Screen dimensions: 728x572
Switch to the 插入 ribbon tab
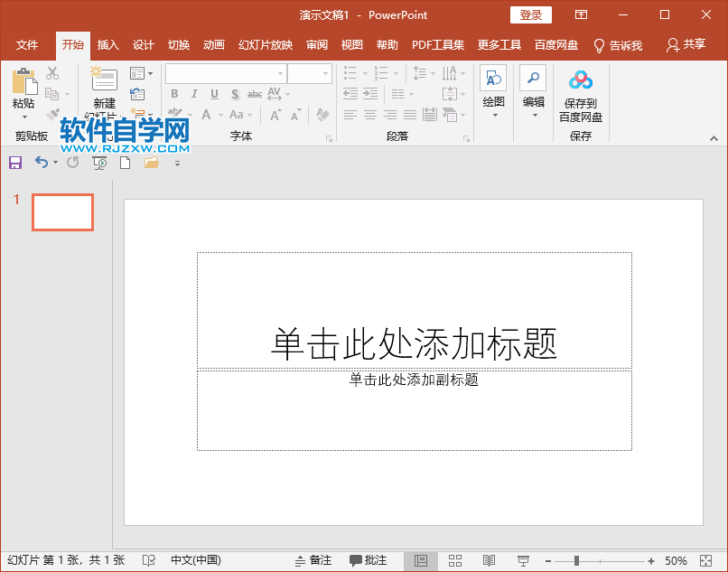(x=107, y=43)
